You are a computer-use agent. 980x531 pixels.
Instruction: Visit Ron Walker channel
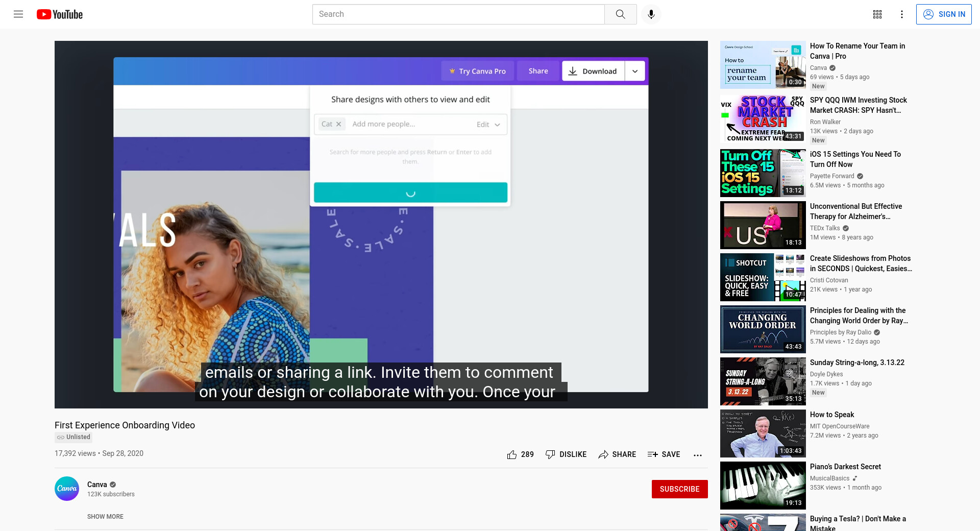coord(825,122)
